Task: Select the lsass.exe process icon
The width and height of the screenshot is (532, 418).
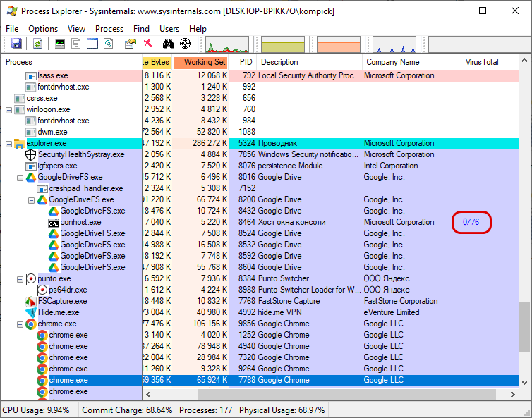Action: click(31, 75)
